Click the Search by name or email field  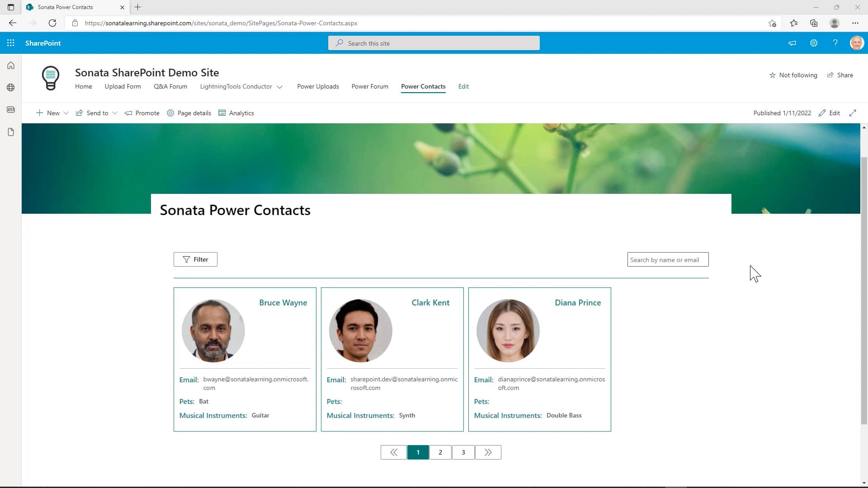(668, 259)
